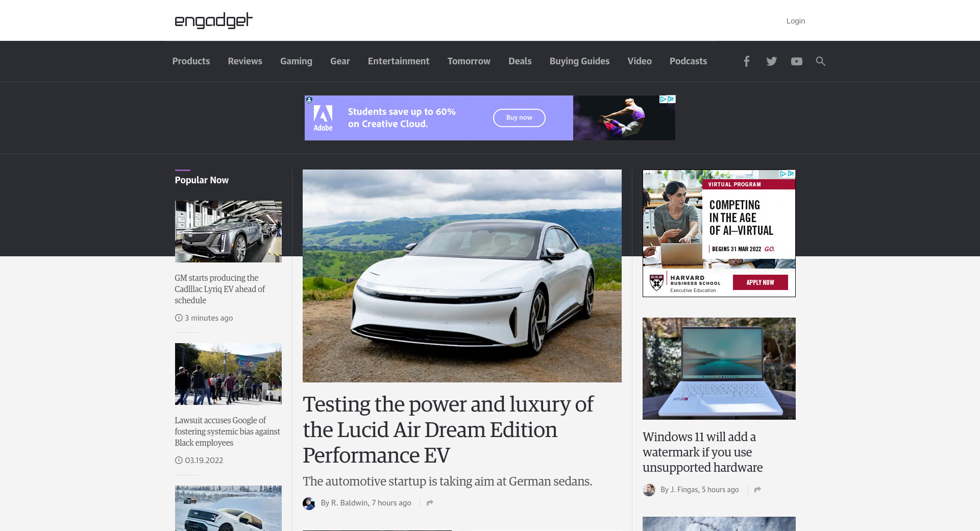This screenshot has height=531, width=980.
Task: Open Google systemic bias lawsuit story
Action: pyautogui.click(x=227, y=431)
